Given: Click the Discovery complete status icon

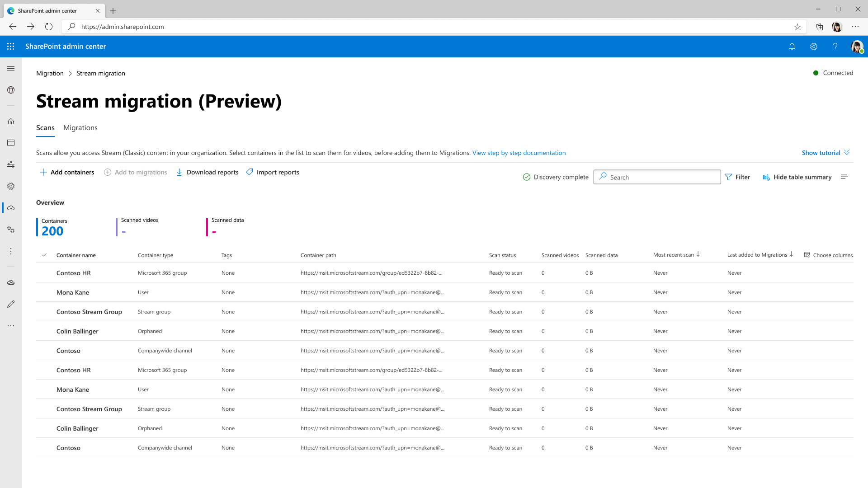Looking at the screenshot, I should tap(526, 176).
